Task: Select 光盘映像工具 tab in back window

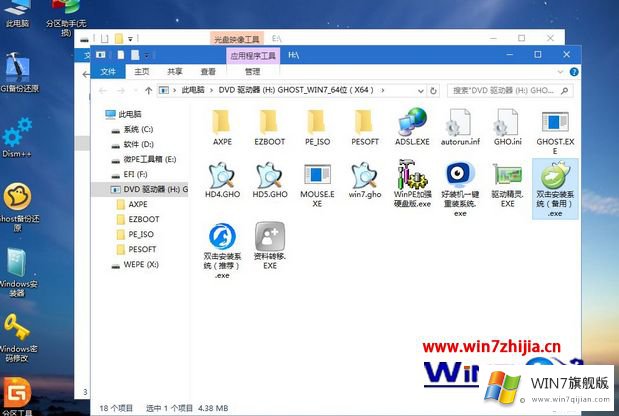Action: coord(236,39)
